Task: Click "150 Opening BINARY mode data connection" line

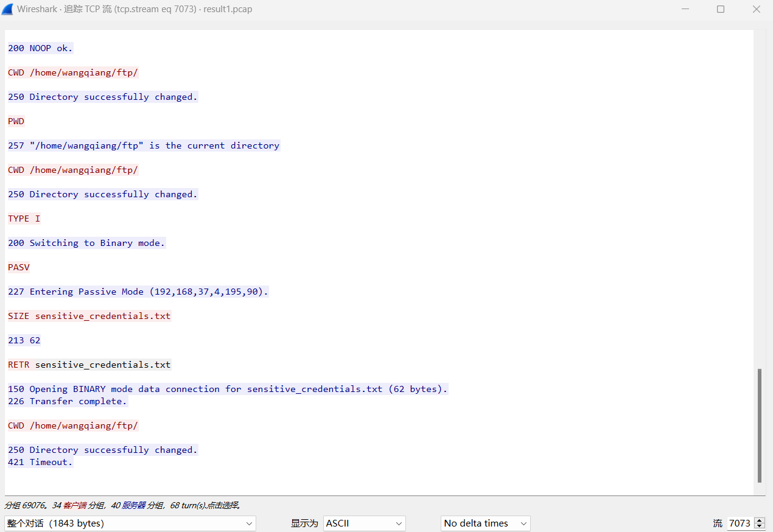Action: [x=228, y=389]
